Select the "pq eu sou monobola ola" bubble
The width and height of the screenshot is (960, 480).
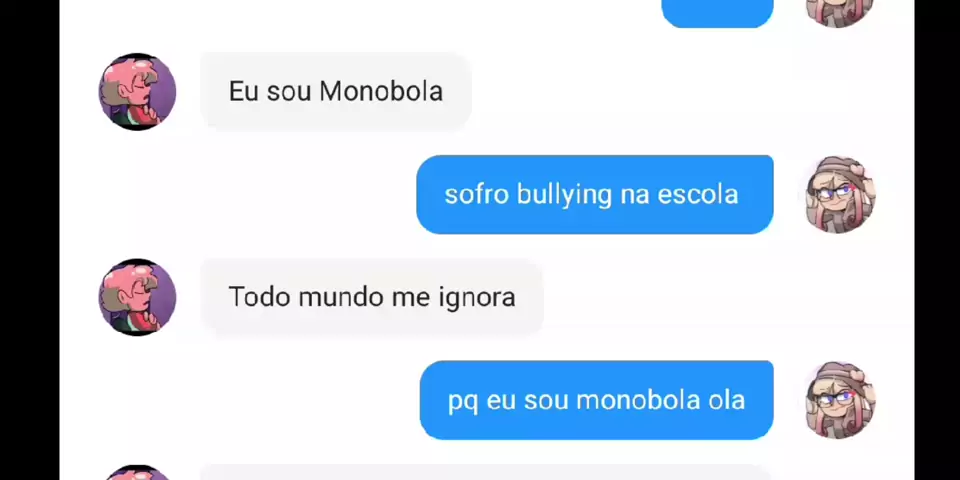click(596, 400)
